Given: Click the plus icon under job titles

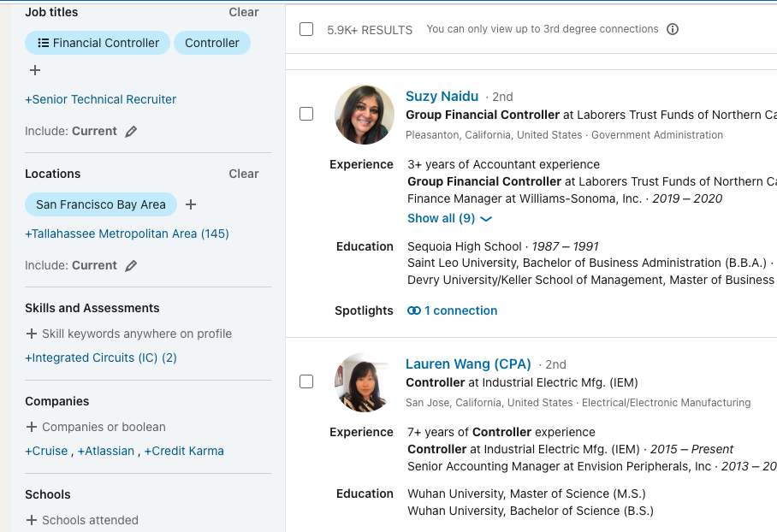Looking at the screenshot, I should coord(35,70).
